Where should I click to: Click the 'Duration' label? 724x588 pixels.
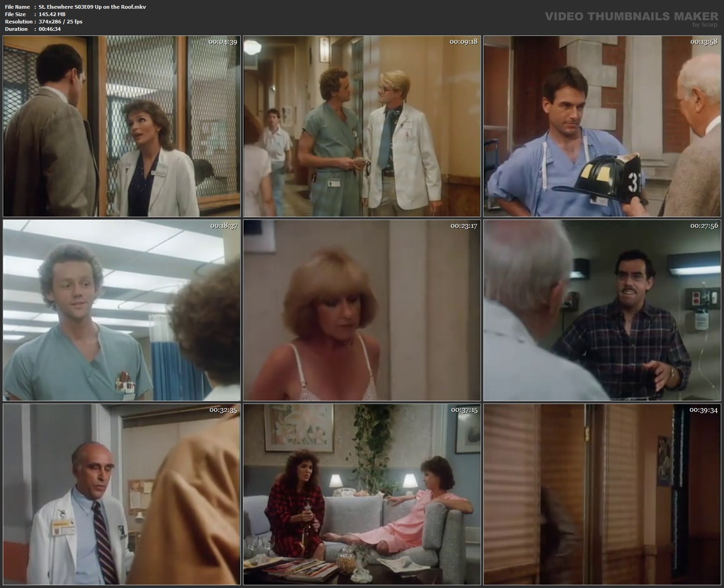coord(16,29)
